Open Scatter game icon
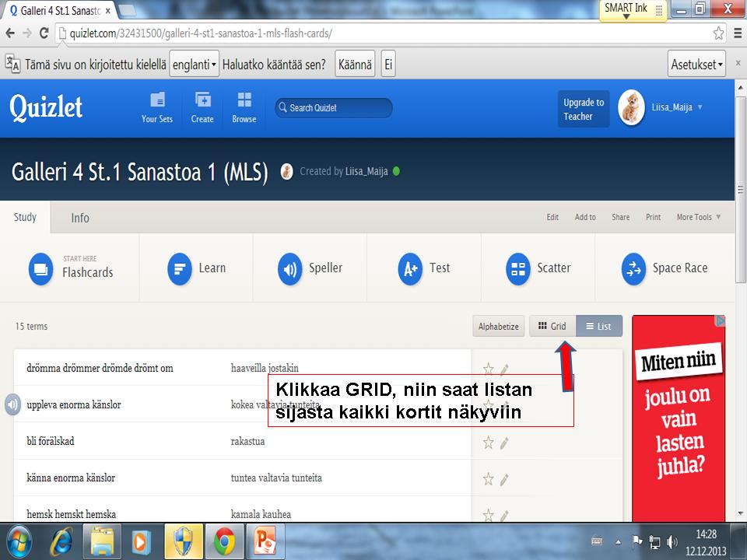 point(517,269)
